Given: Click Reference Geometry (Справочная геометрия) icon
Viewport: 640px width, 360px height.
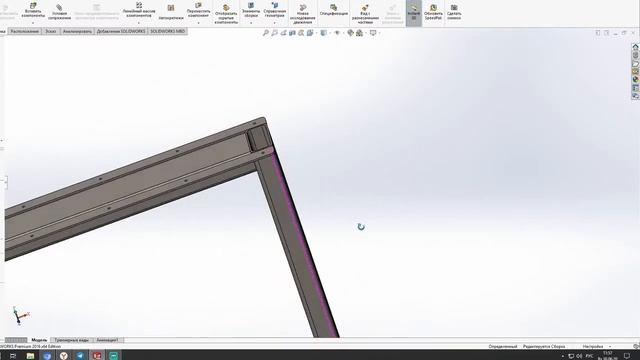Looking at the screenshot, I should [275, 5].
